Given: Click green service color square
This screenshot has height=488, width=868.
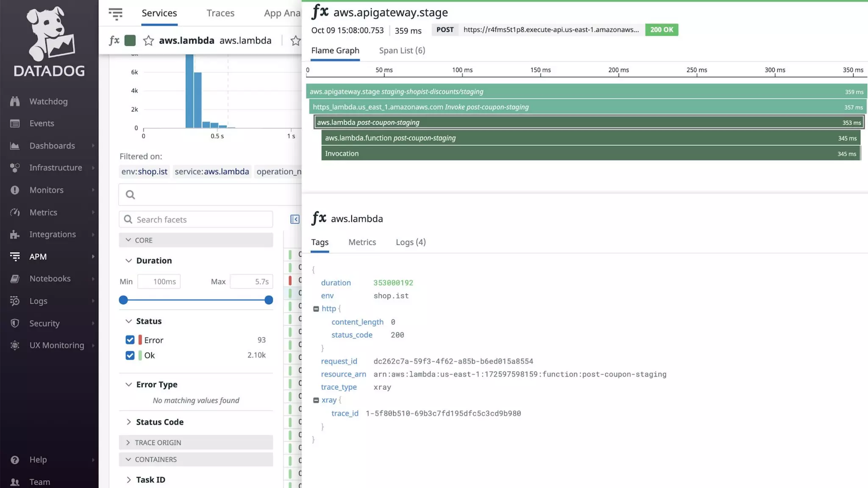Looking at the screenshot, I should pyautogui.click(x=130, y=40).
